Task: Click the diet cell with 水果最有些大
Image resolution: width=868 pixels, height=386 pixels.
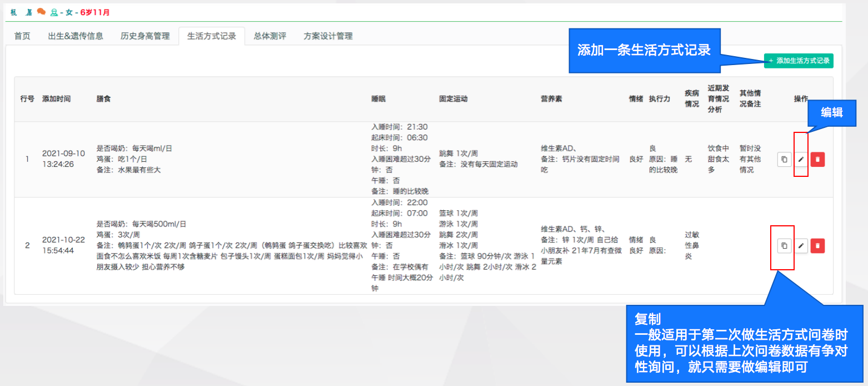Action: tap(134, 159)
